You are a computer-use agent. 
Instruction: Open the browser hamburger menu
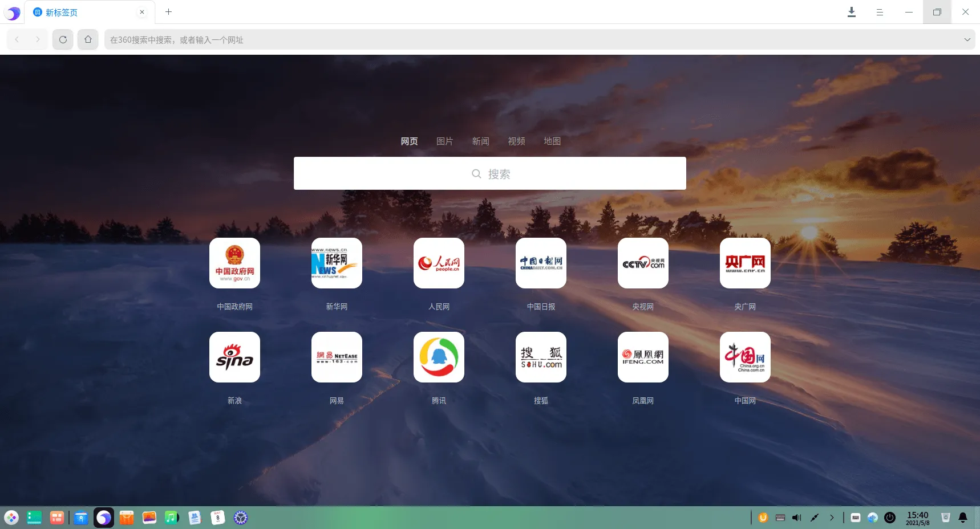point(880,12)
